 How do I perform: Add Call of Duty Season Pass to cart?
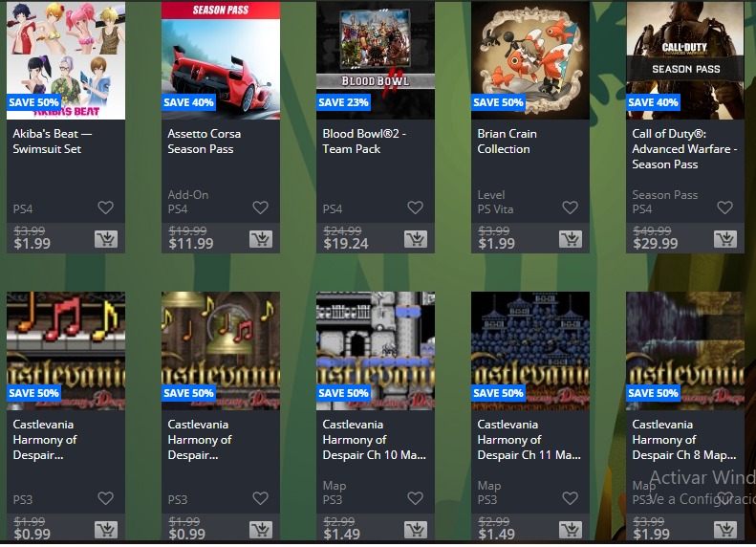pyautogui.click(x=725, y=239)
